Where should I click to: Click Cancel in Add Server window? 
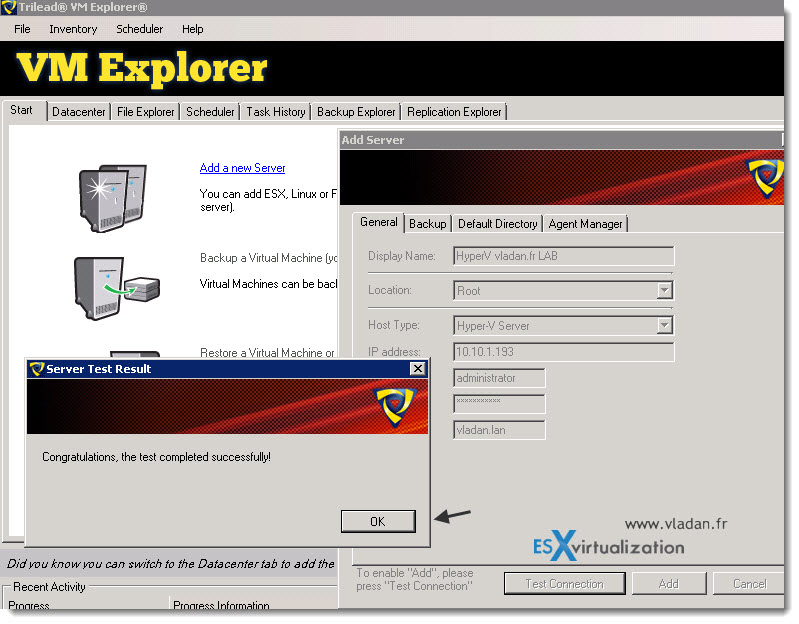(749, 584)
